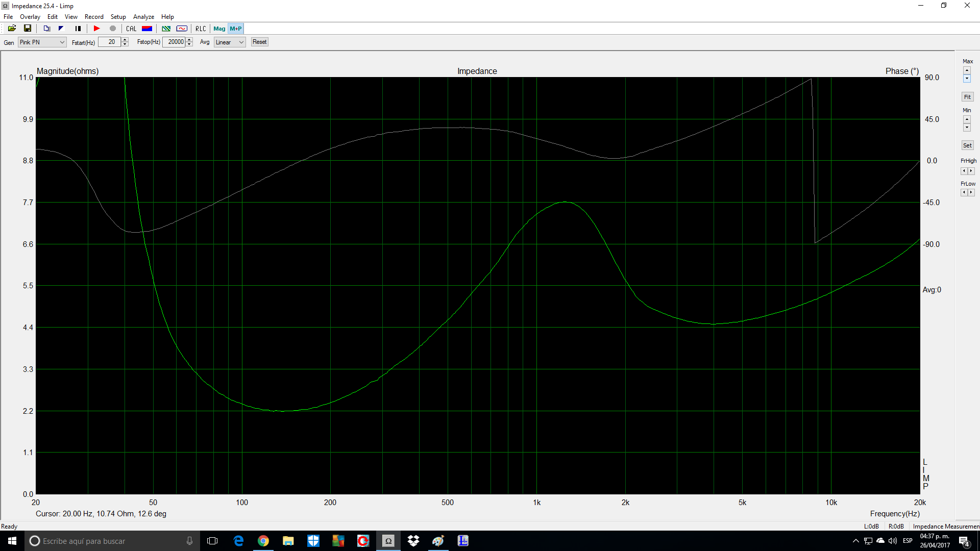Decrease Fstart with the down arrow
The width and height of the screenshot is (980, 551).
tap(125, 44)
